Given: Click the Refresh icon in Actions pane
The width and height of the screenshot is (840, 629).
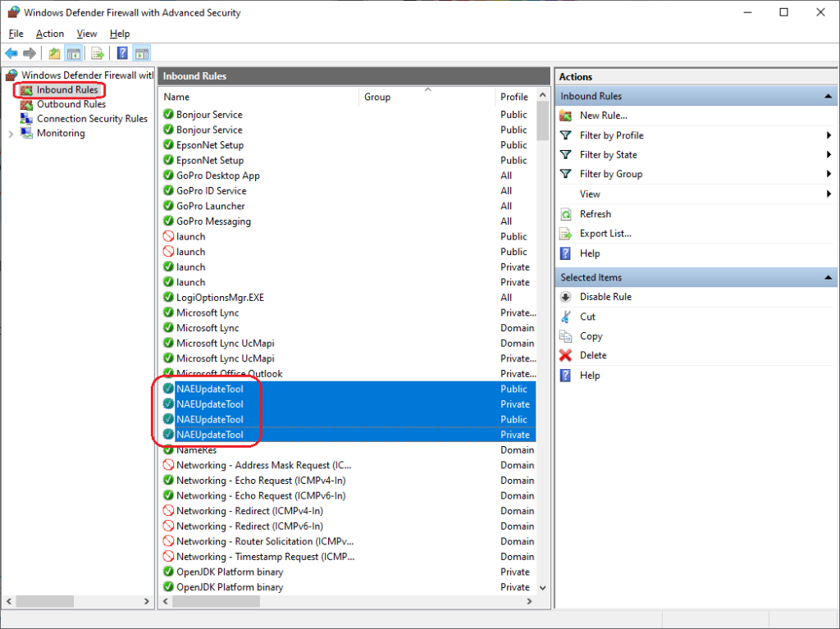Looking at the screenshot, I should [566, 214].
